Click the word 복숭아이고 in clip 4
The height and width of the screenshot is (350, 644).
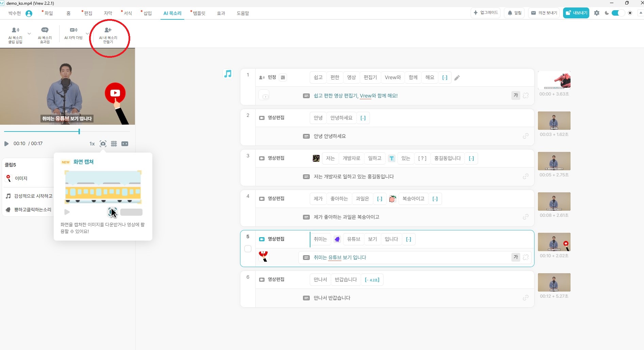pos(413,199)
